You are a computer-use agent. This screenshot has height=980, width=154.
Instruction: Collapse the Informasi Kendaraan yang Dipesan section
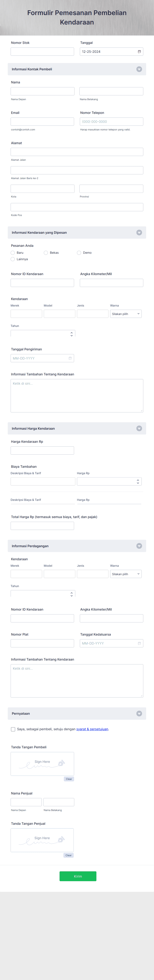click(139, 232)
